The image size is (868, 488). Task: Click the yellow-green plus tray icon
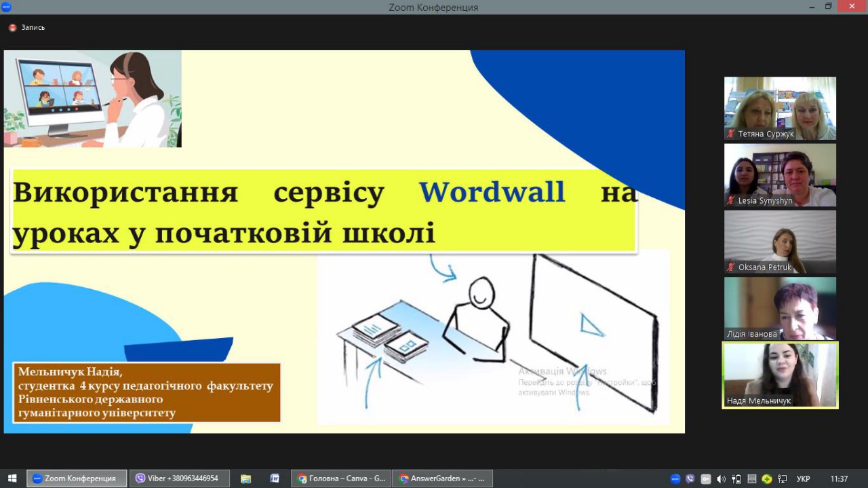767,479
